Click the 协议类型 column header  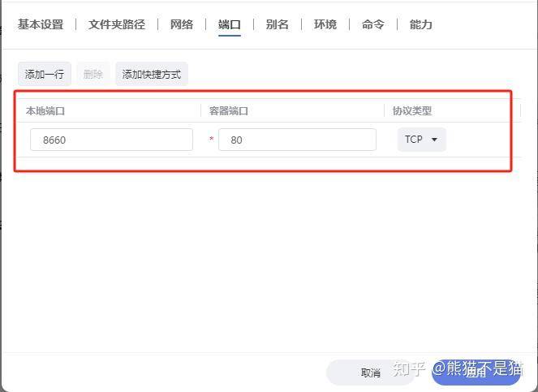tap(412, 111)
